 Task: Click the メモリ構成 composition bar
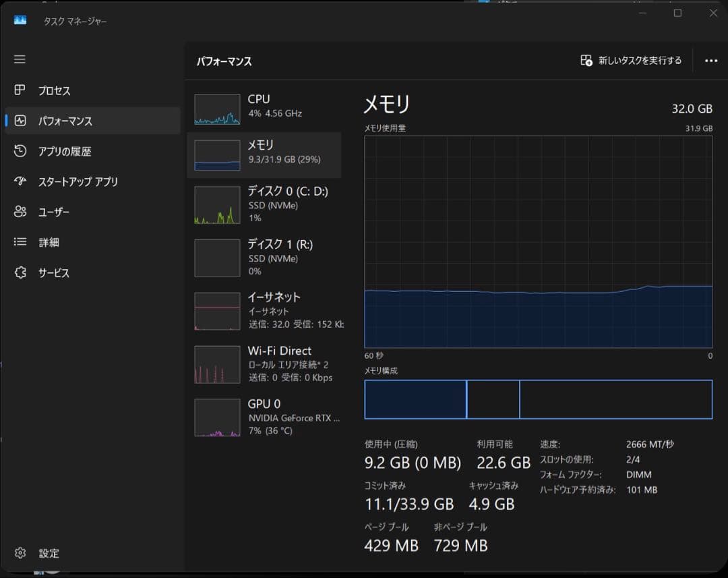[x=538, y=399]
